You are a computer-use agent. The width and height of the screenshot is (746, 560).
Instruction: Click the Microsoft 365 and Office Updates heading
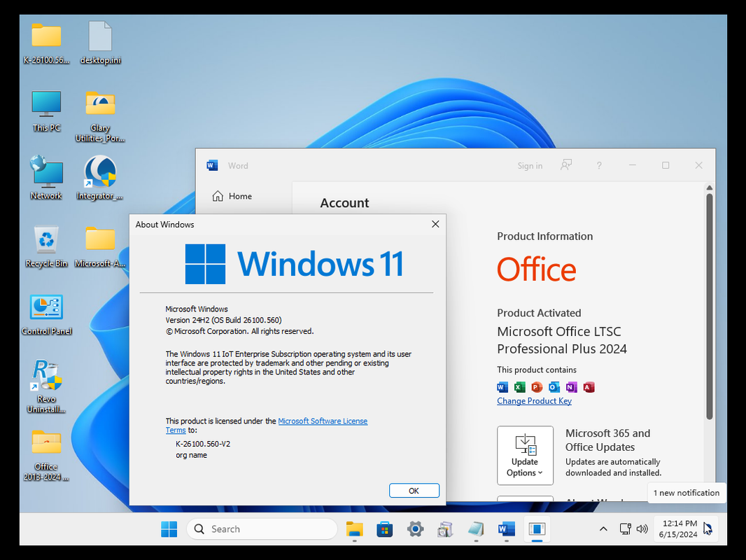point(607,440)
